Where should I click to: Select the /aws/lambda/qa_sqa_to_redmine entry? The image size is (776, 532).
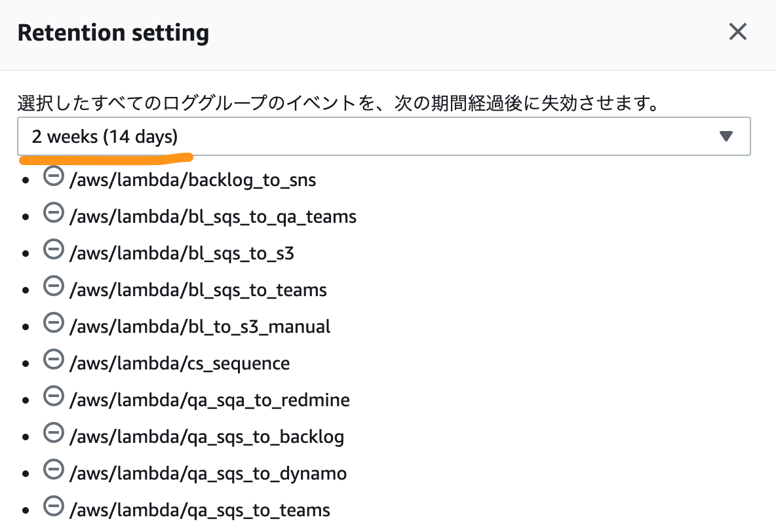coord(209,400)
